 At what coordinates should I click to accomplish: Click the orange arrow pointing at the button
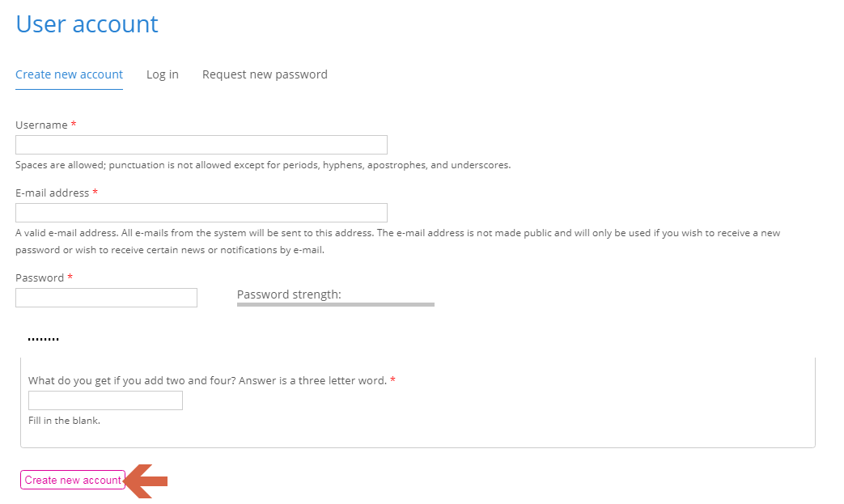click(146, 481)
